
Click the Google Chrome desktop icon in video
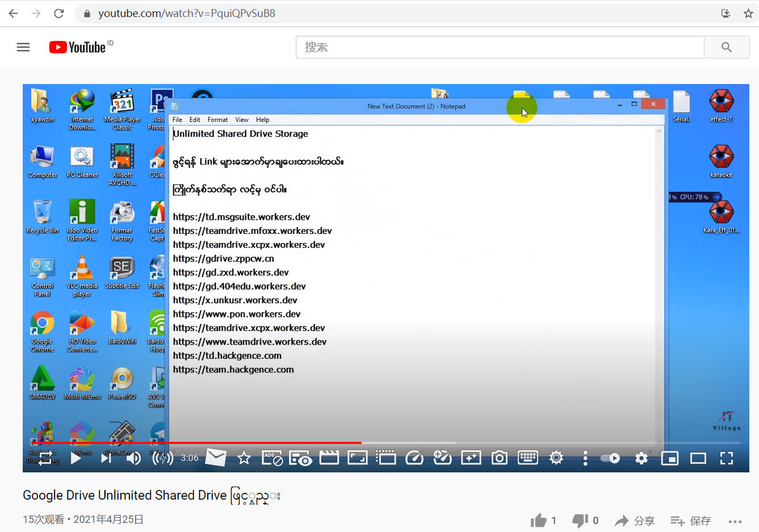tap(42, 332)
